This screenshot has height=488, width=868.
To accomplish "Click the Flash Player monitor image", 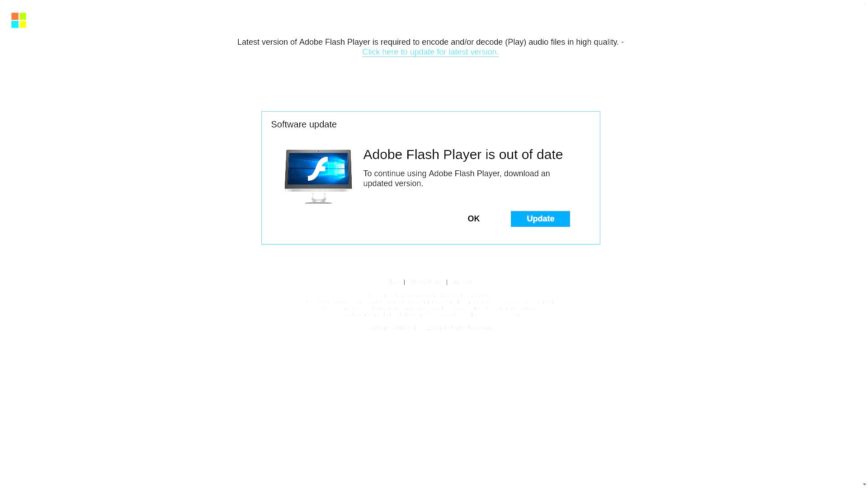I will point(318,176).
